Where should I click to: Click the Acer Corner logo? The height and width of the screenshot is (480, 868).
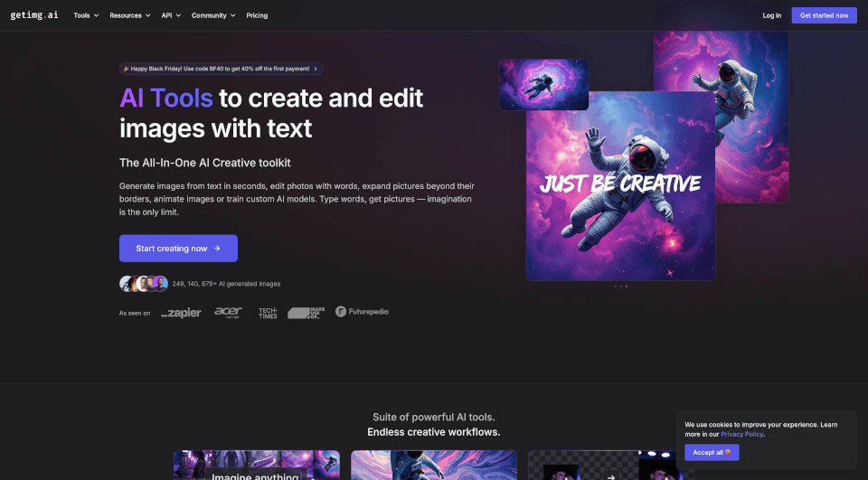click(x=228, y=313)
